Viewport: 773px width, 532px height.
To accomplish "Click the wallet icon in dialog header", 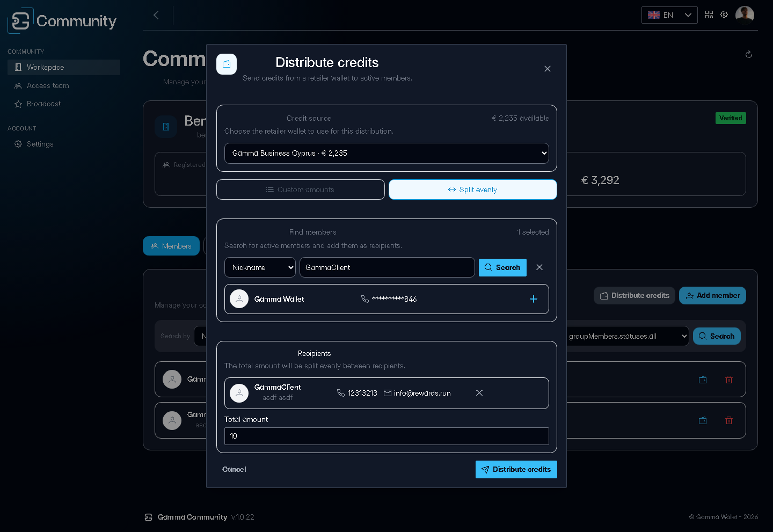I will (227, 64).
